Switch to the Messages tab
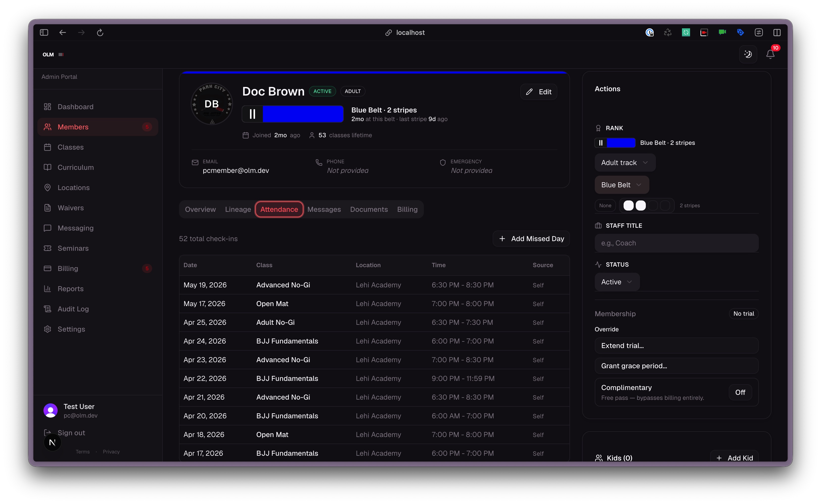 point(324,209)
